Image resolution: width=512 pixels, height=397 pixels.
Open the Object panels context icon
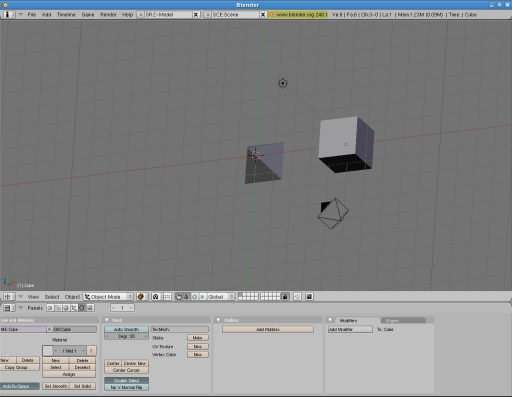[74, 308]
